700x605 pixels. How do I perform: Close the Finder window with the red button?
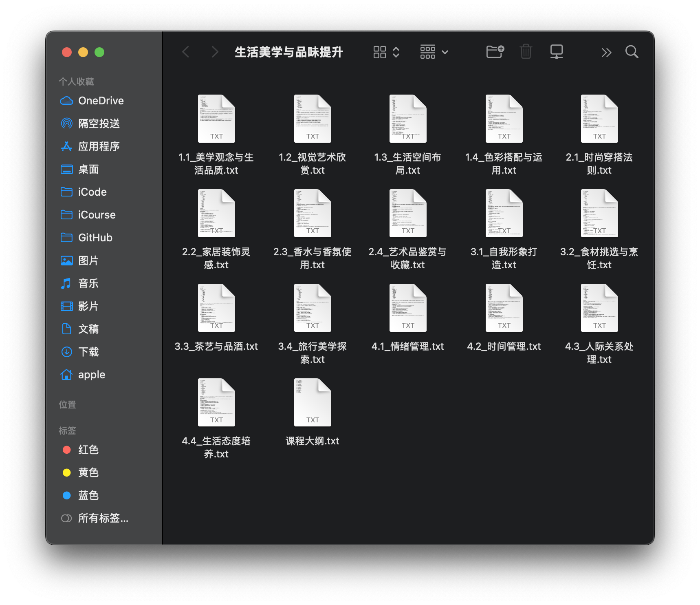coord(67,52)
